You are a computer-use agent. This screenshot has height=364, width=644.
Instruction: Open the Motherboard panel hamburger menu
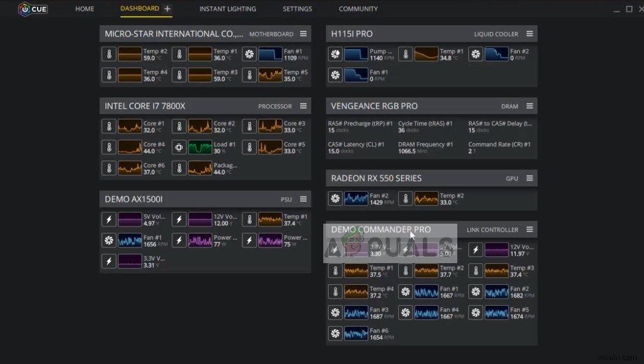[x=303, y=34]
